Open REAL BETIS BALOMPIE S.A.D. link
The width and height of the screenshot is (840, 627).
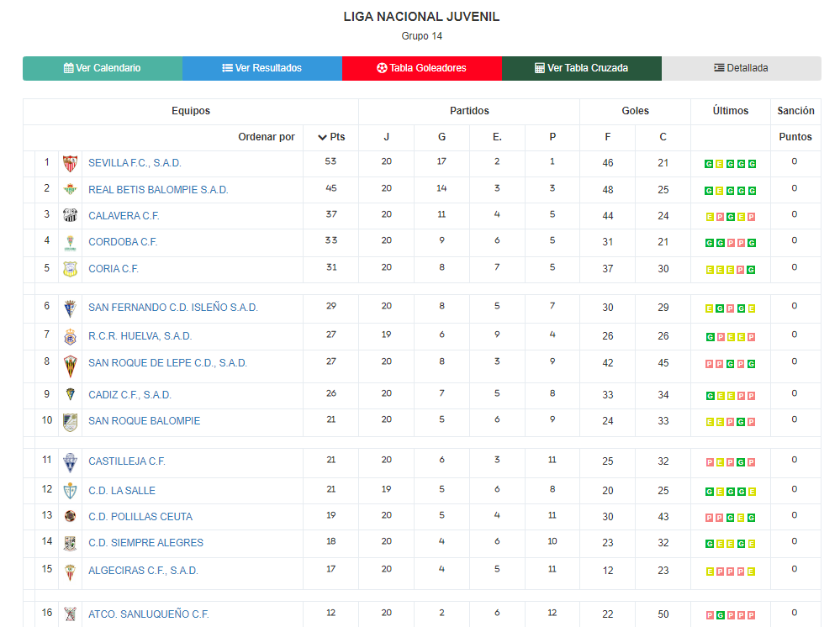coord(158,190)
